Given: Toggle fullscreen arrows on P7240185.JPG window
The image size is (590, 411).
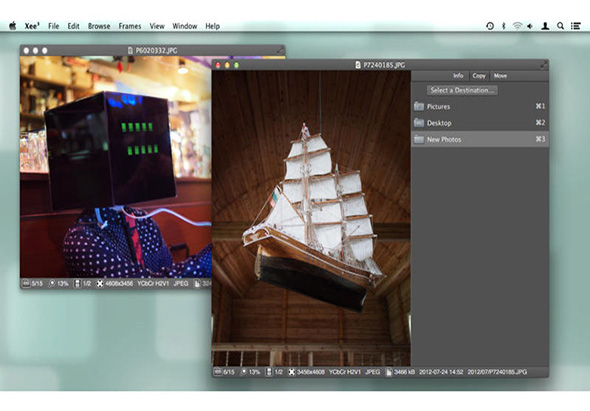Looking at the screenshot, I should (x=544, y=65).
